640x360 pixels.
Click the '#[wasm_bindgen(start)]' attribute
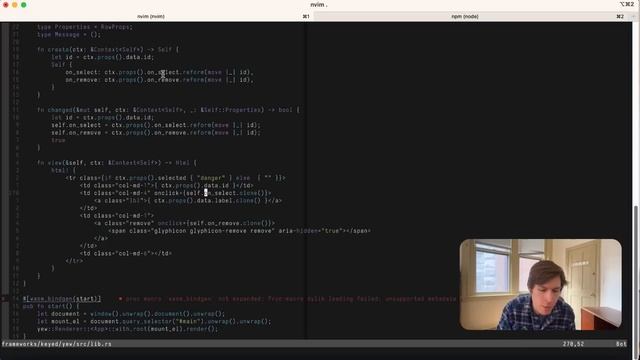pyautogui.click(x=62, y=299)
